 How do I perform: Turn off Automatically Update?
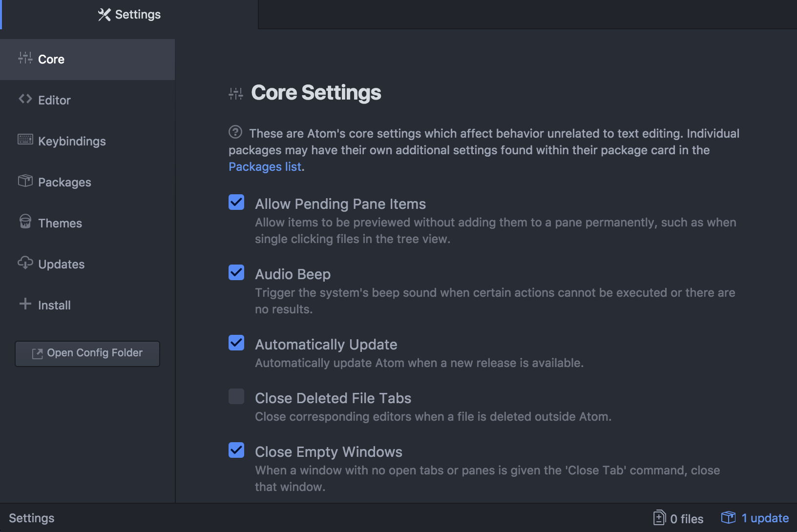click(236, 343)
